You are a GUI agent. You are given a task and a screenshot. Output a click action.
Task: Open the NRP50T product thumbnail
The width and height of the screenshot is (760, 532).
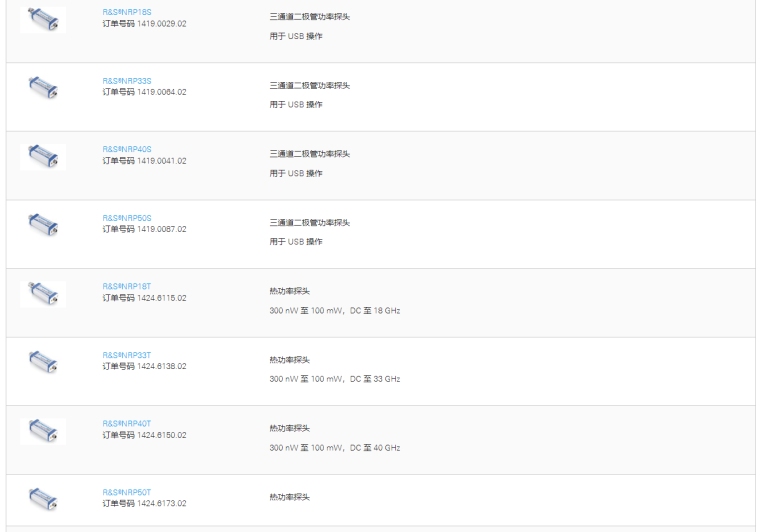click(42, 498)
